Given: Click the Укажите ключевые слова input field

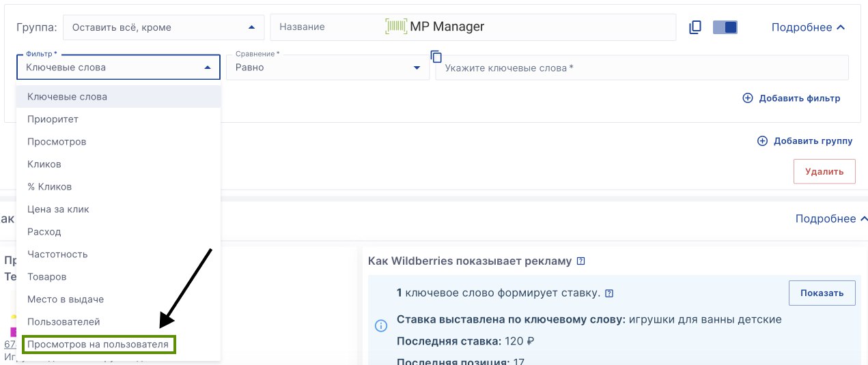Looking at the screenshot, I should [x=641, y=68].
